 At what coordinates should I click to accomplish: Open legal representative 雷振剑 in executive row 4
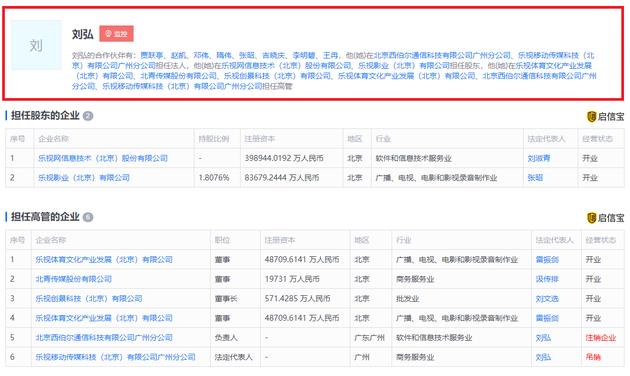coord(547,318)
